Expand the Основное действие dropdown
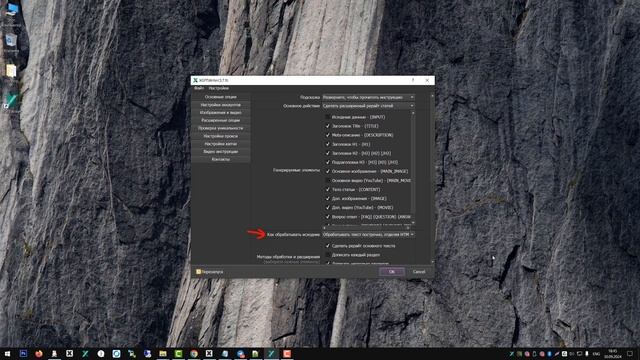 tap(368, 106)
